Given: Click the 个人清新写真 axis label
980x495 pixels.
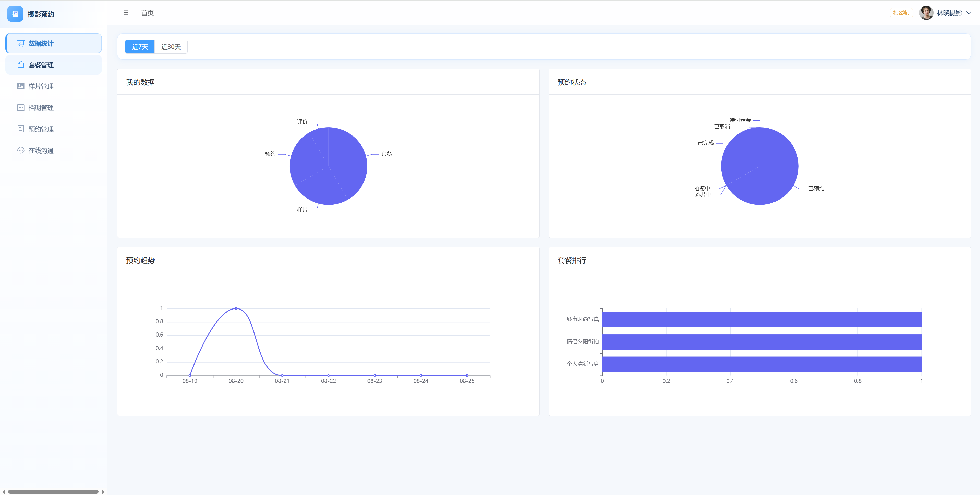Looking at the screenshot, I should point(583,364).
